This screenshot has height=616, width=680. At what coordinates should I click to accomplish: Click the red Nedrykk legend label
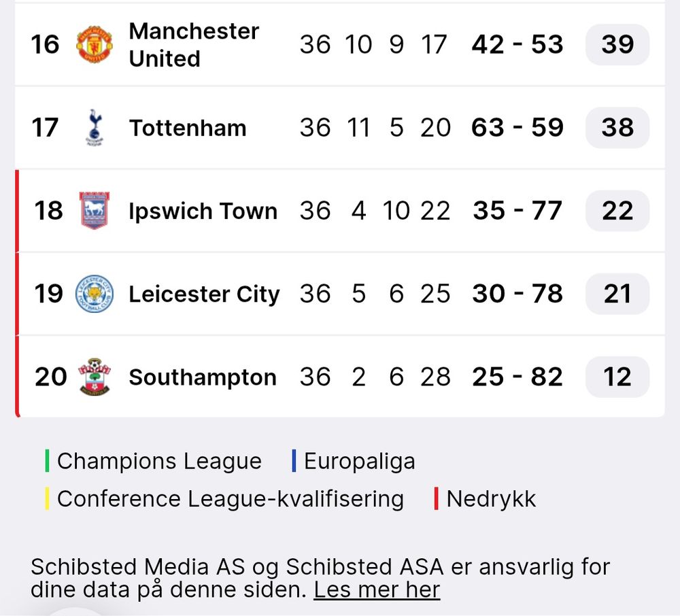(491, 499)
